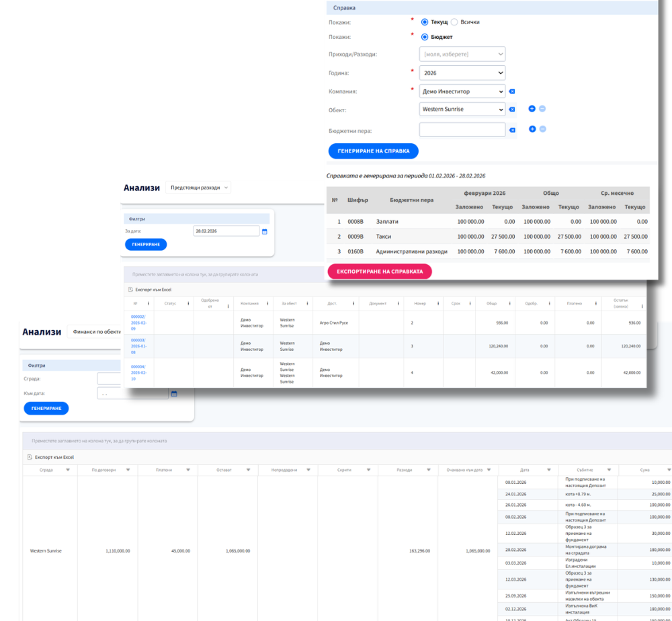Open the Година dropdown showing 2026
This screenshot has width=672, height=621.
(462, 73)
